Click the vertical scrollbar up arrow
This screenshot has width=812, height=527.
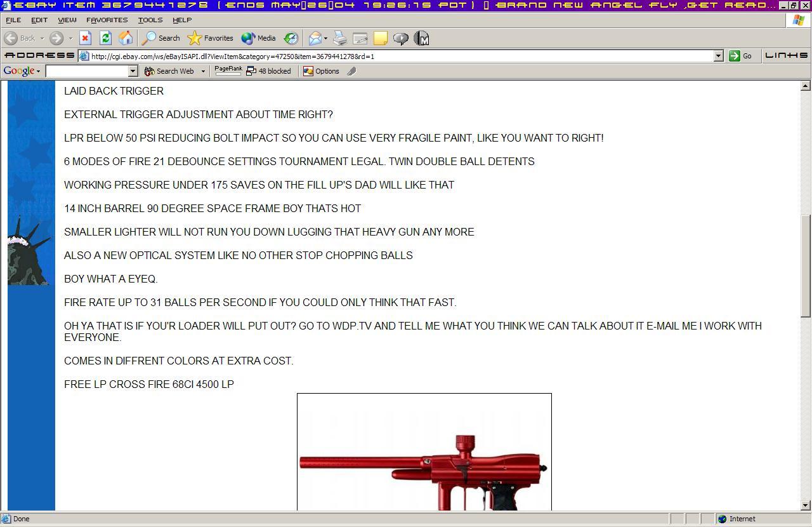click(x=806, y=86)
